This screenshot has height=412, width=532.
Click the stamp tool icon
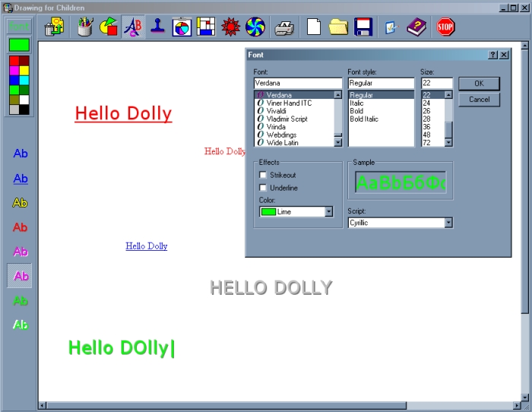click(x=157, y=27)
